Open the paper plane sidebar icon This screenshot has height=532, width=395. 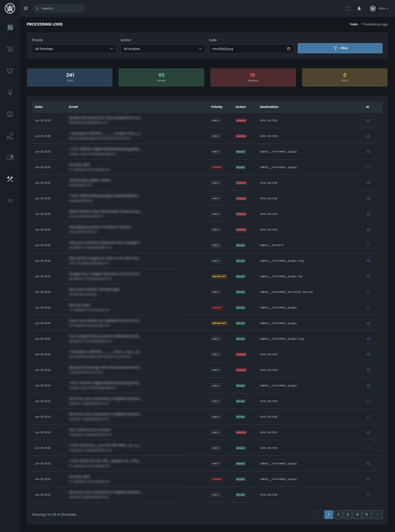pos(10,49)
